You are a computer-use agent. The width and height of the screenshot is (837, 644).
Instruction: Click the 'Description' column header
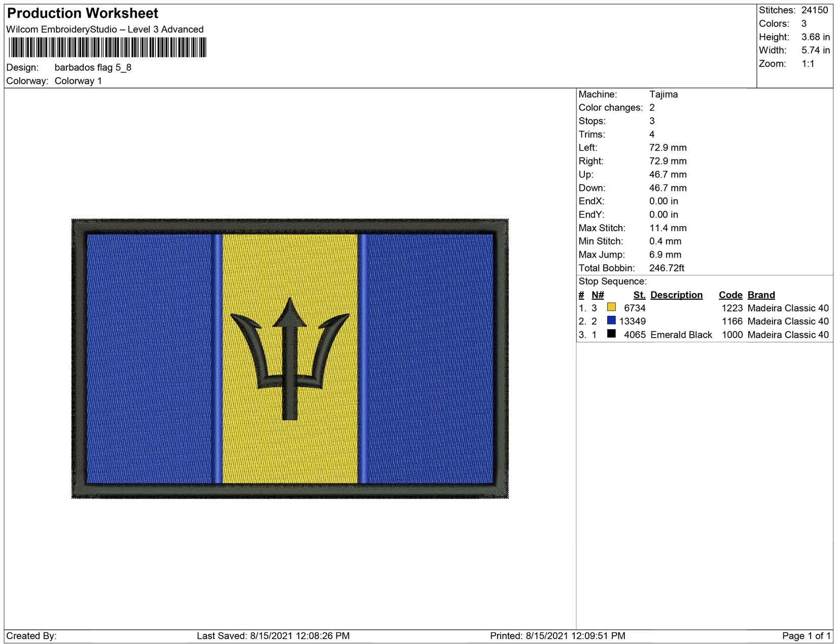pyautogui.click(x=677, y=295)
